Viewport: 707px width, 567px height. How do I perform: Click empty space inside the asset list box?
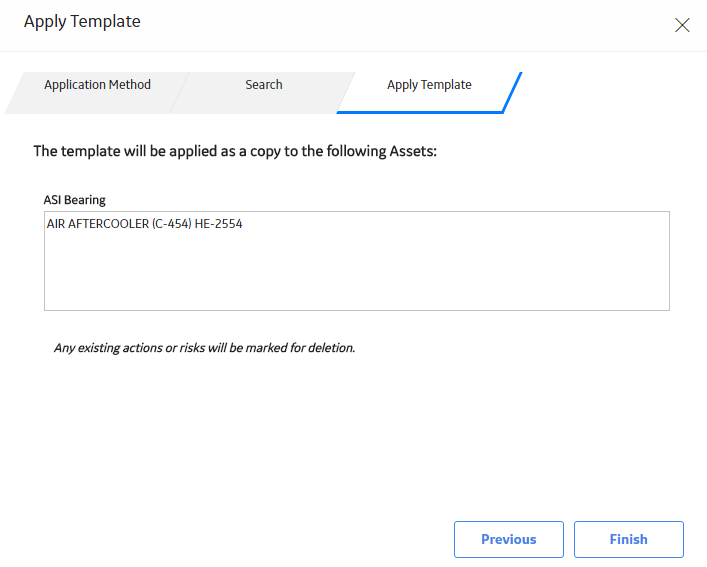357,275
